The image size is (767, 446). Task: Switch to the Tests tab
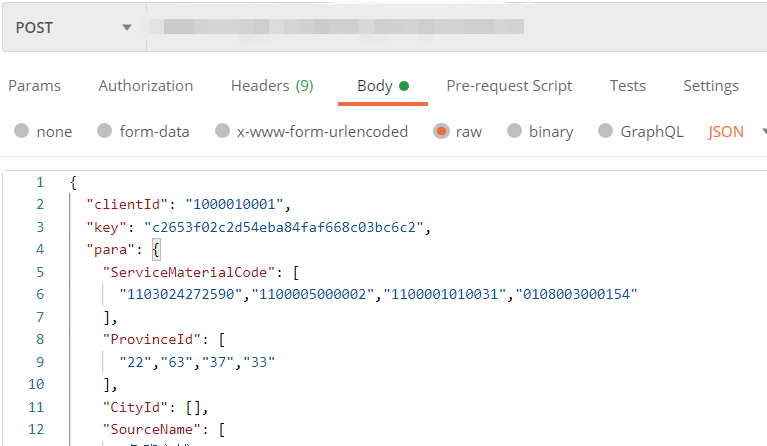(x=627, y=86)
